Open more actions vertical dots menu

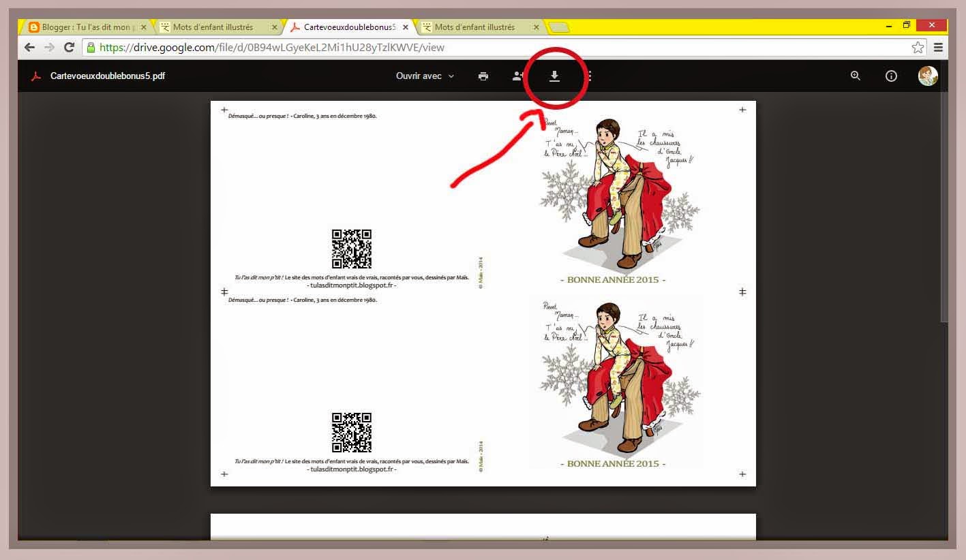point(590,76)
